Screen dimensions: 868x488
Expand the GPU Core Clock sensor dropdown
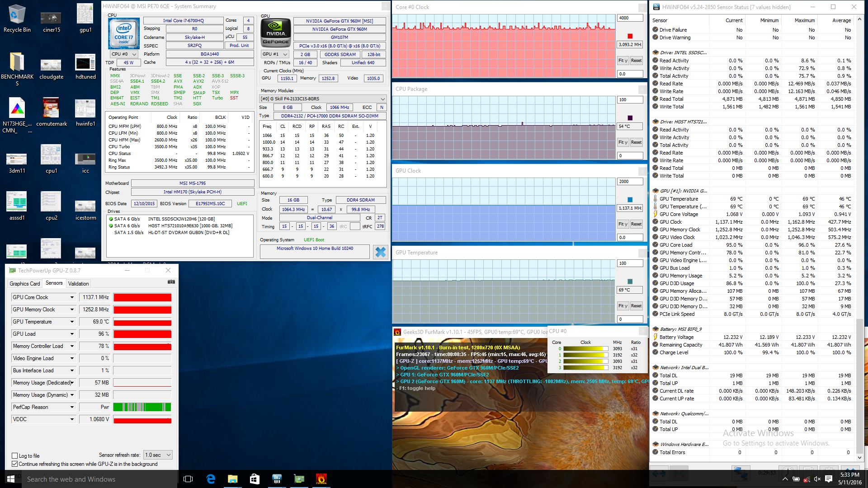72,297
